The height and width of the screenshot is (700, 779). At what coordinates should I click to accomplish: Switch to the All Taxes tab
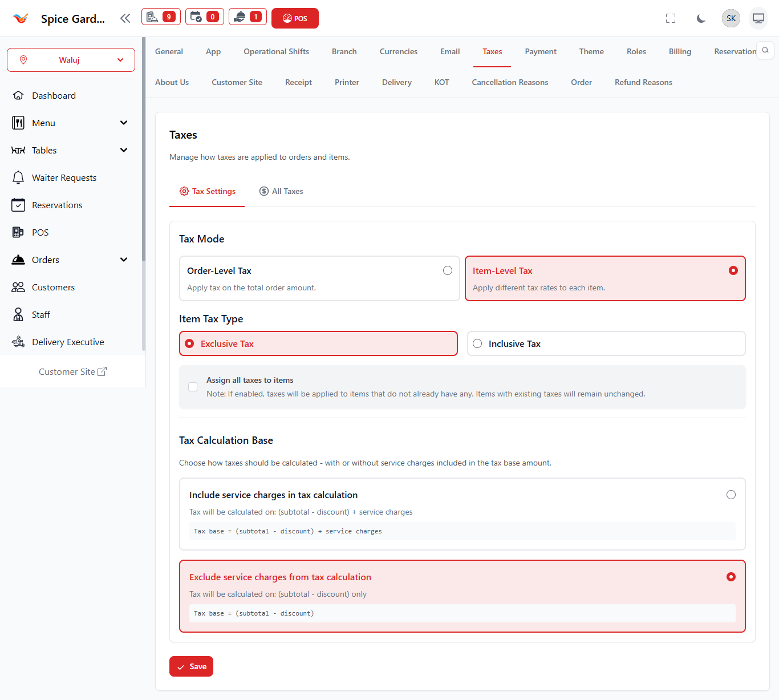tap(281, 191)
